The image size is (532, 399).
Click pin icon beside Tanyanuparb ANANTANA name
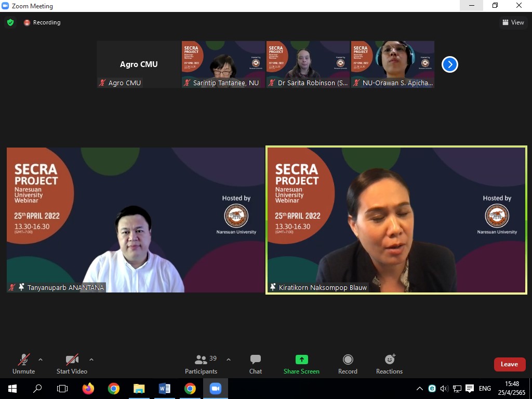pyautogui.click(x=21, y=287)
